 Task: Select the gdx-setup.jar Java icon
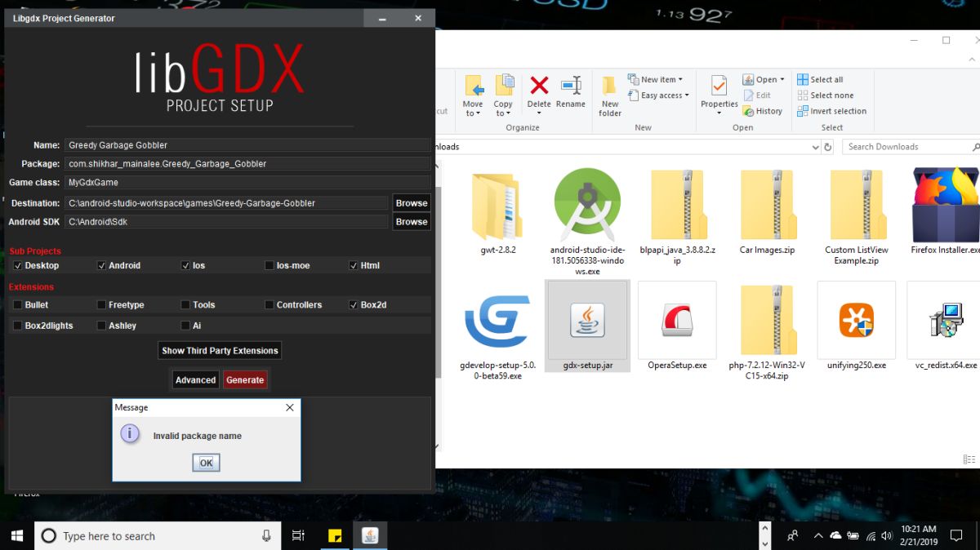tap(587, 320)
